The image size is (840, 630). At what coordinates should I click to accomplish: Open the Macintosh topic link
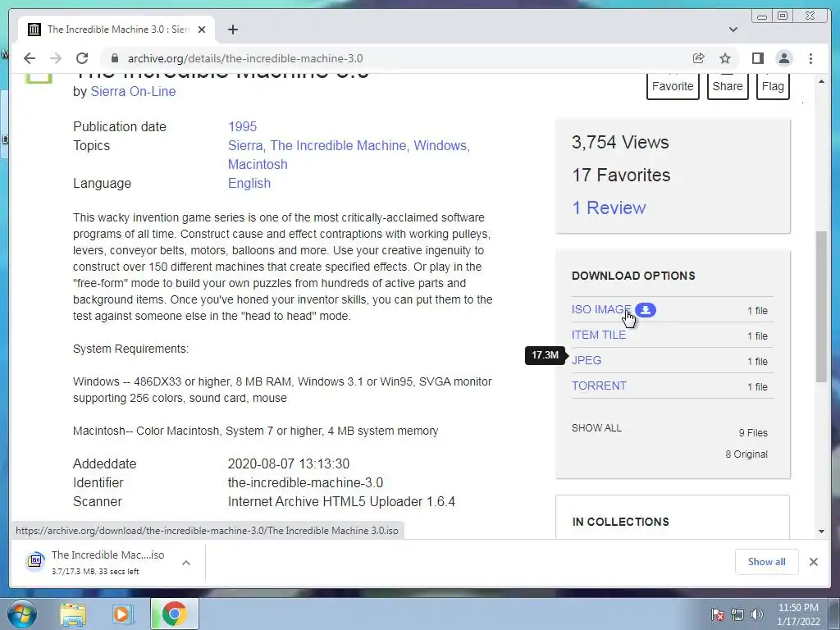coord(258,164)
